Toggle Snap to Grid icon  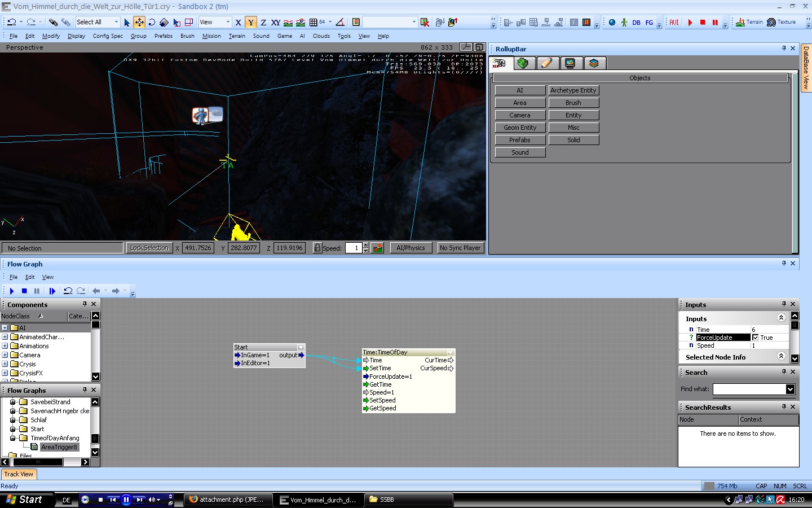(x=314, y=22)
